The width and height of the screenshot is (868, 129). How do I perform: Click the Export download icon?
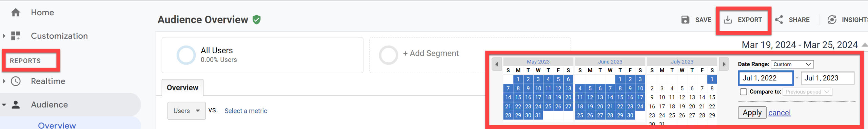(728, 20)
